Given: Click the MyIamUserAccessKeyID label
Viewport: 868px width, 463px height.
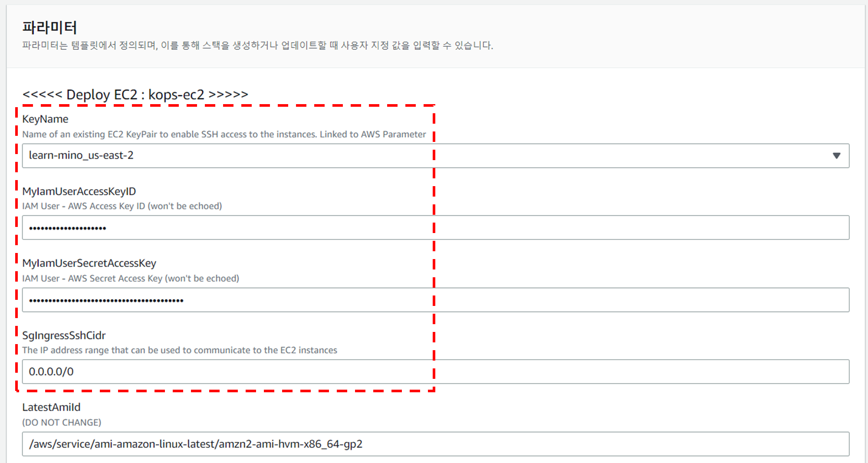Looking at the screenshot, I should point(79,191).
